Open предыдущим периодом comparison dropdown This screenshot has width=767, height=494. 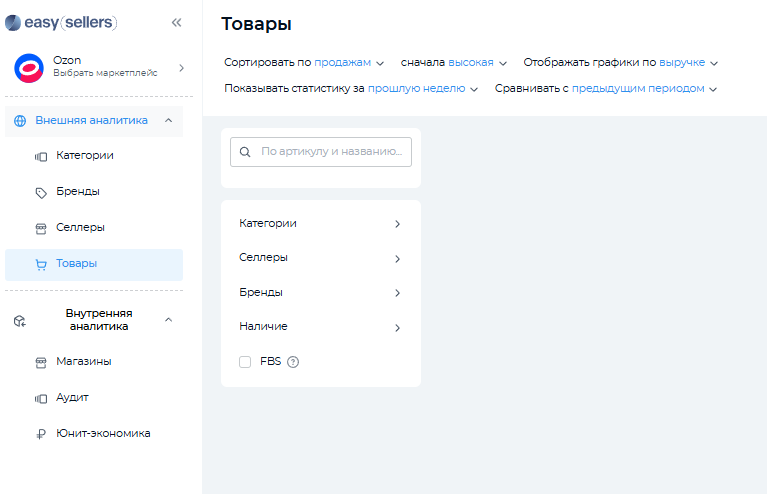[x=606, y=89]
